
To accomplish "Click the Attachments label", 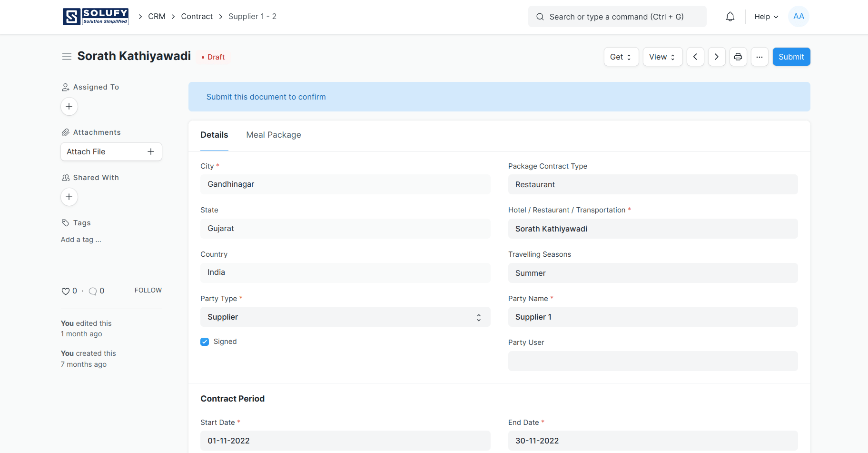I will 97,132.
